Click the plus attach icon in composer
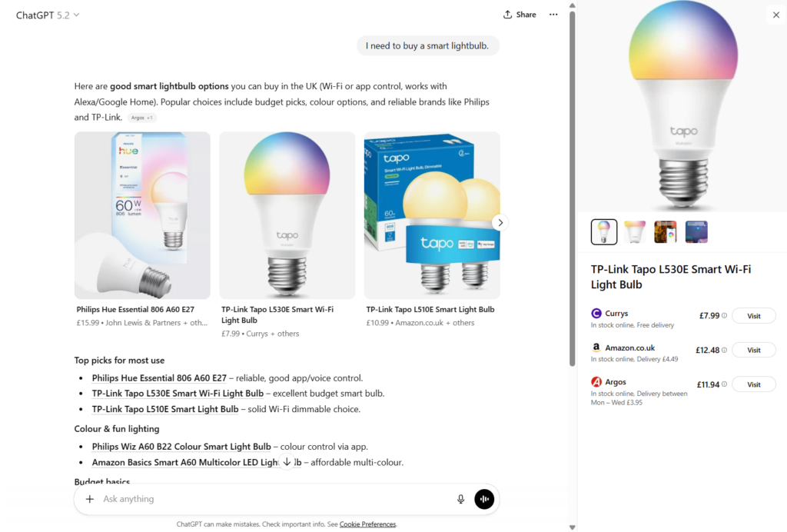Screen dimensions: 787x532 click(x=90, y=499)
